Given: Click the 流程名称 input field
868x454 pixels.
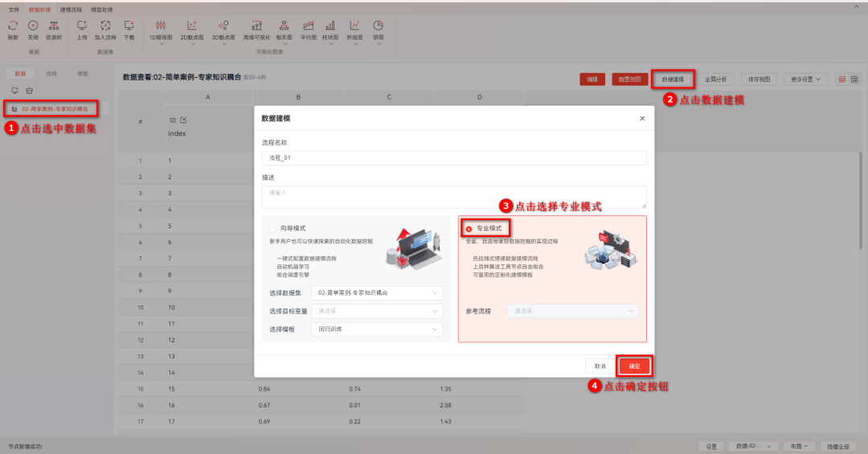Looking at the screenshot, I should coord(454,158).
